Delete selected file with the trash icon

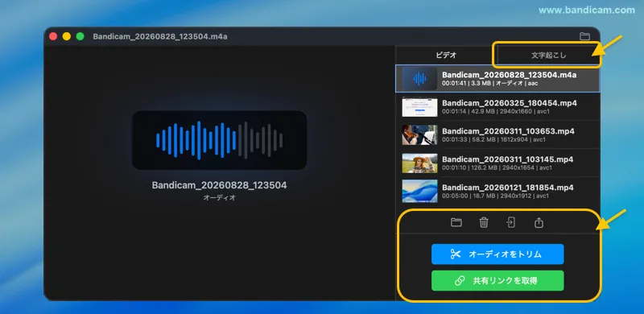[484, 222]
